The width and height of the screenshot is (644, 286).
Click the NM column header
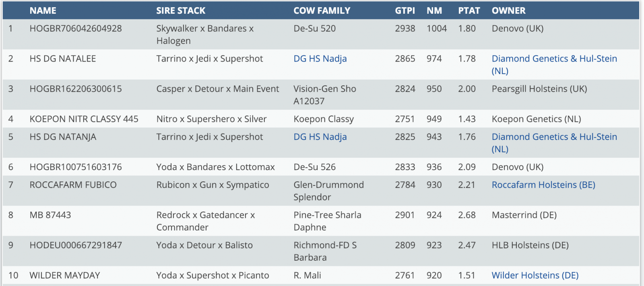pos(434,11)
